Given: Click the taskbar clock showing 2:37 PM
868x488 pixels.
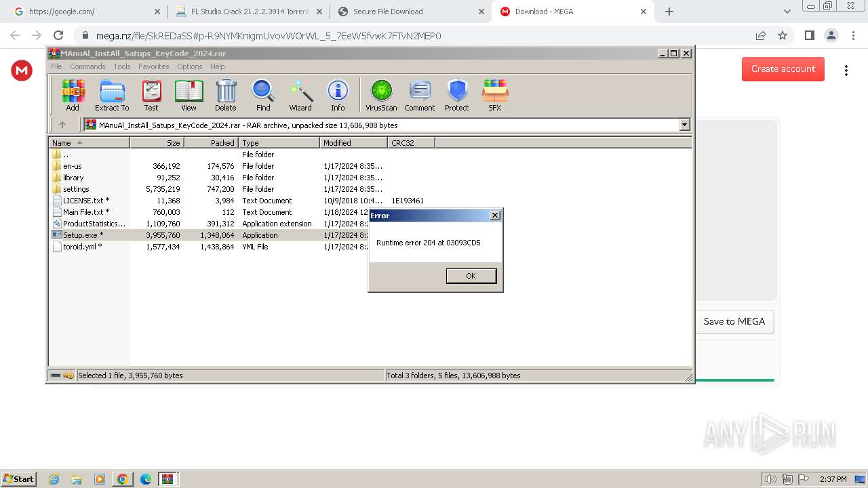Looking at the screenshot, I should 833,479.
